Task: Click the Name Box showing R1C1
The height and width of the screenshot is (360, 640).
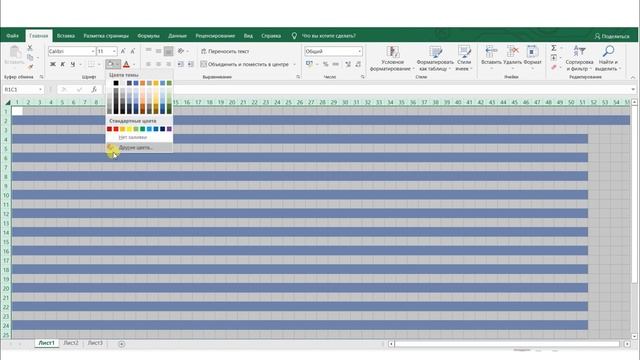Action: (x=23, y=89)
